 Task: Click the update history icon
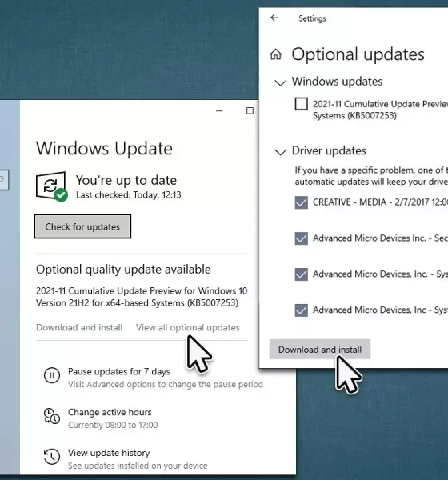52,457
